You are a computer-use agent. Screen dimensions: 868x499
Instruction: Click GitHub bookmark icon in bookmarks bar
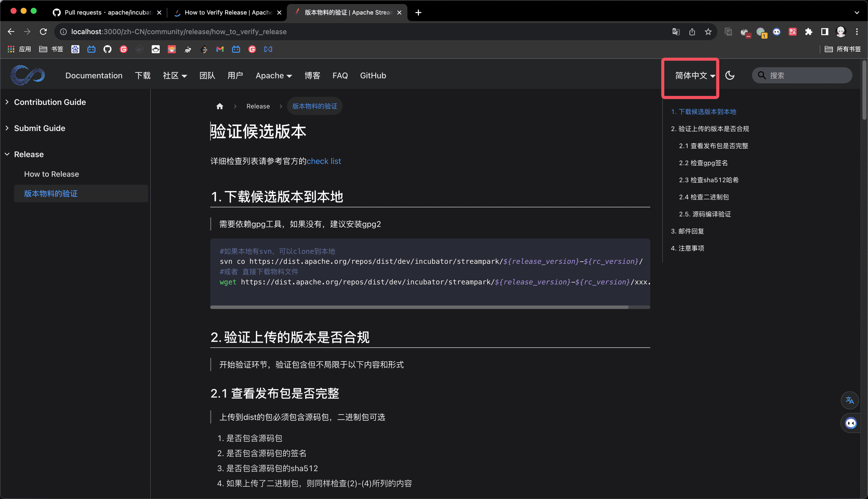tap(107, 49)
